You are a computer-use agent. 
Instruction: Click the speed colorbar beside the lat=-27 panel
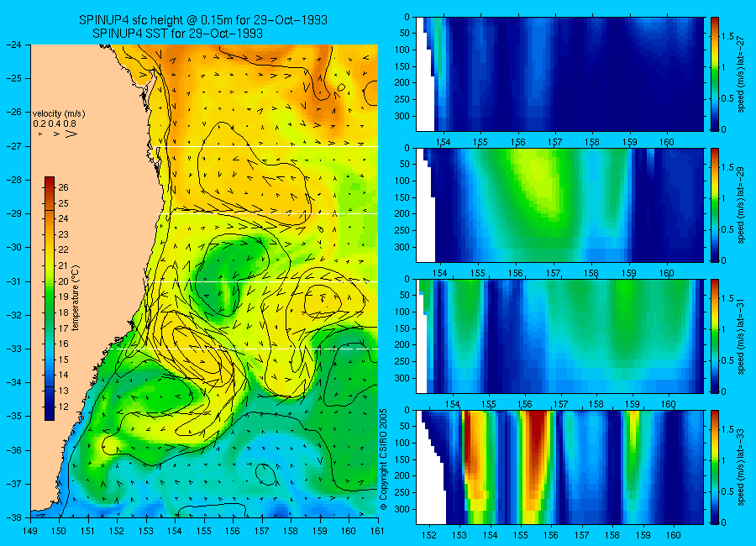pos(715,74)
